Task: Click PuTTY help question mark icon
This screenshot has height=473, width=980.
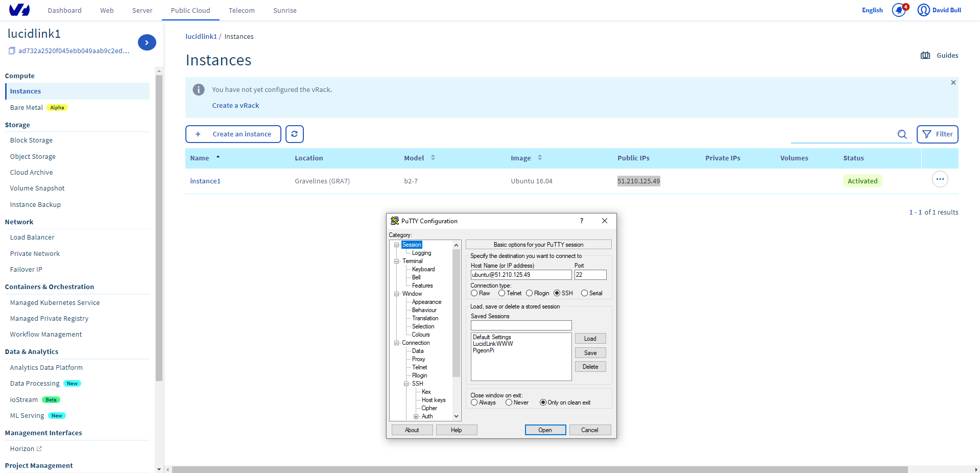Action: 581,221
